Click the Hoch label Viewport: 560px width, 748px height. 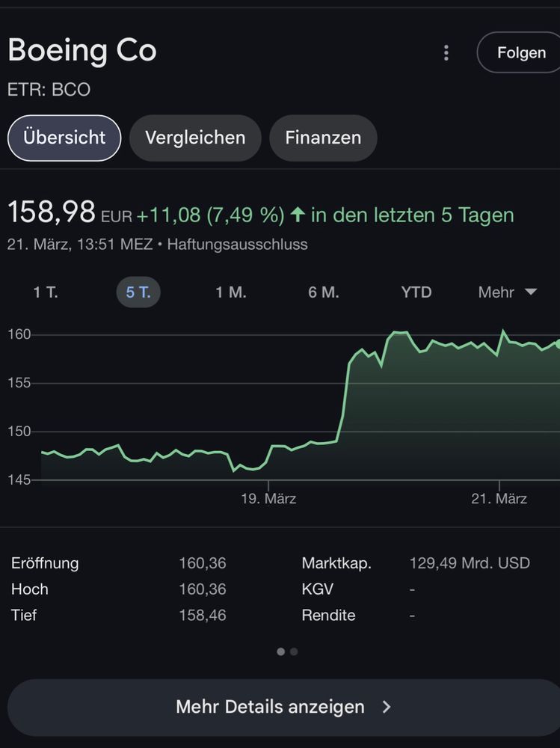(30, 589)
